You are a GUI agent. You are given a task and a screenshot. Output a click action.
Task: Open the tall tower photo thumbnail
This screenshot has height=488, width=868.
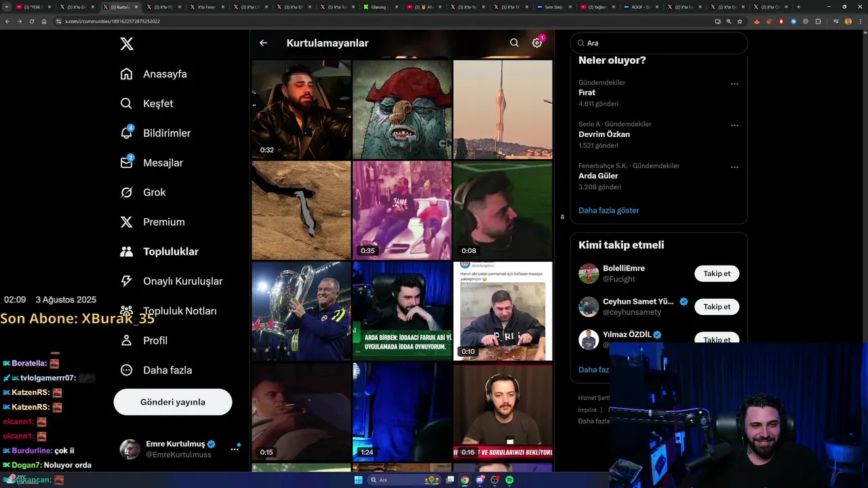click(502, 110)
